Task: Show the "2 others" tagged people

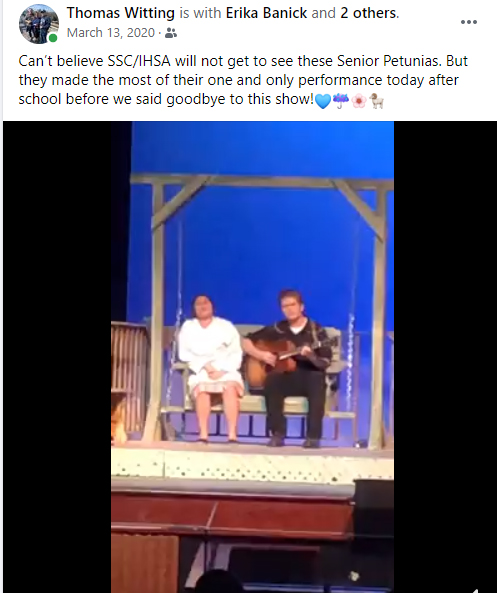Action: point(368,13)
